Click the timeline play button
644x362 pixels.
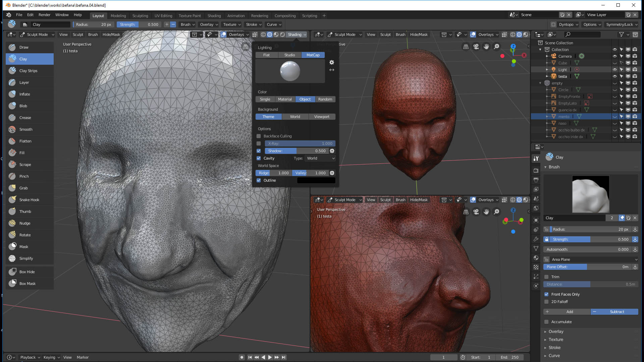pos(270,357)
